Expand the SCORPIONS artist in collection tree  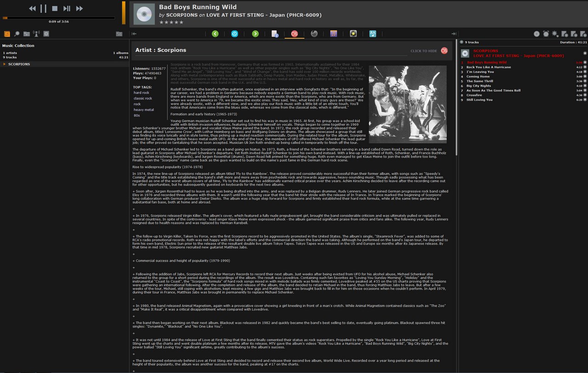tap(5, 64)
